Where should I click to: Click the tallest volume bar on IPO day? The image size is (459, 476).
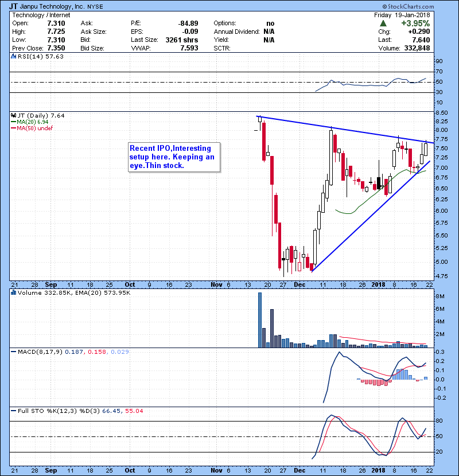click(260, 320)
